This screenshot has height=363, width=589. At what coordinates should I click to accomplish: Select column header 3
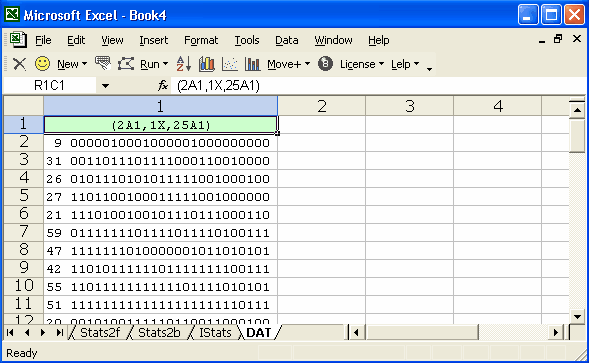click(x=409, y=106)
